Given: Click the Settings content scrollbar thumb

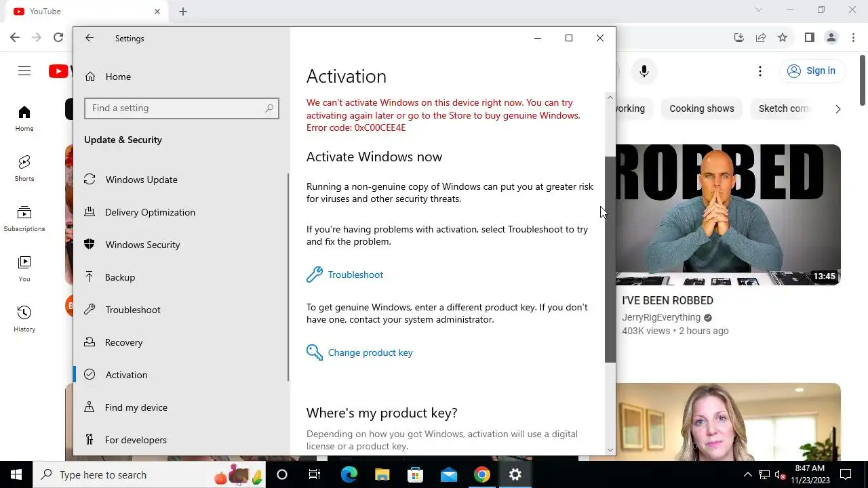Looking at the screenshot, I should pyautogui.click(x=610, y=259).
